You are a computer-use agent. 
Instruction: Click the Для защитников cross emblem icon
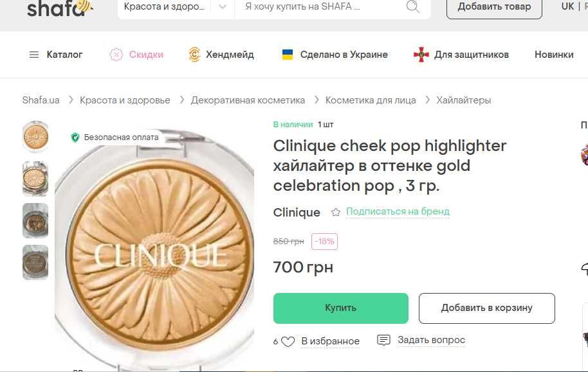click(421, 55)
